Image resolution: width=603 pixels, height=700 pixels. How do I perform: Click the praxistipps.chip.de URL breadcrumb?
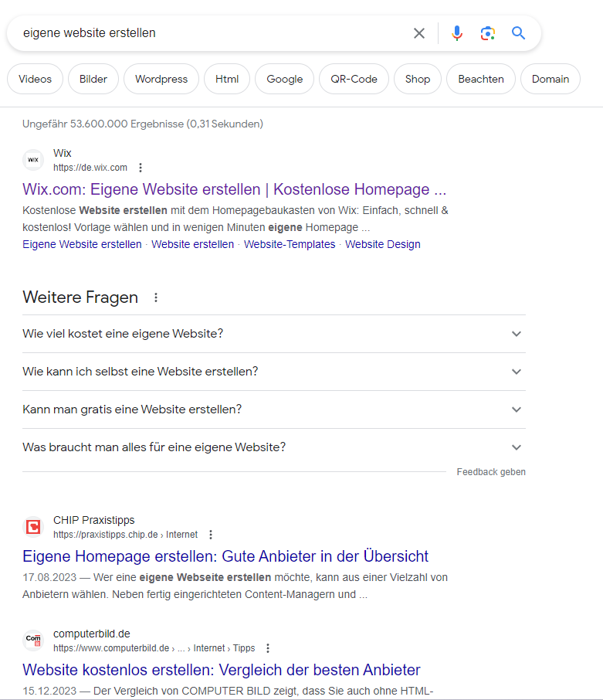pyautogui.click(x=125, y=535)
